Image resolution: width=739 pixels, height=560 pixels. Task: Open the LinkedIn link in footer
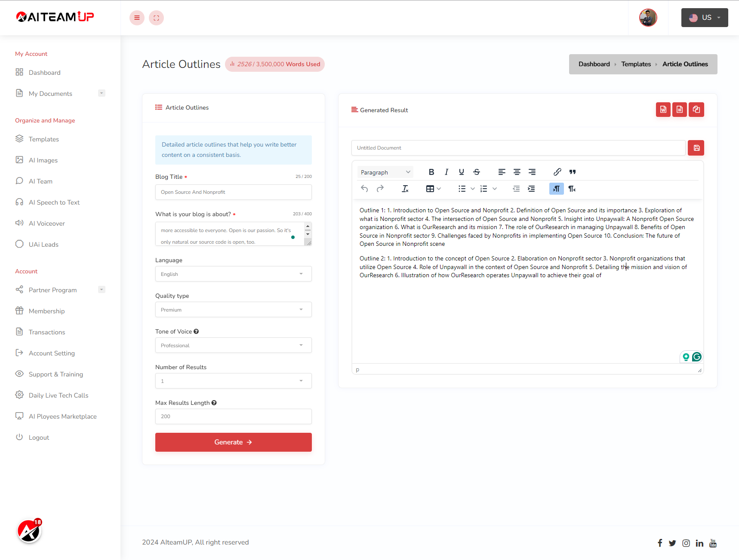(699, 543)
